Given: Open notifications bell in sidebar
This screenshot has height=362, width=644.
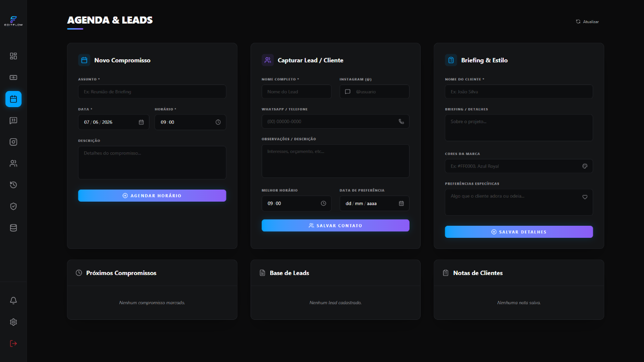Looking at the screenshot, I should 14,300.
